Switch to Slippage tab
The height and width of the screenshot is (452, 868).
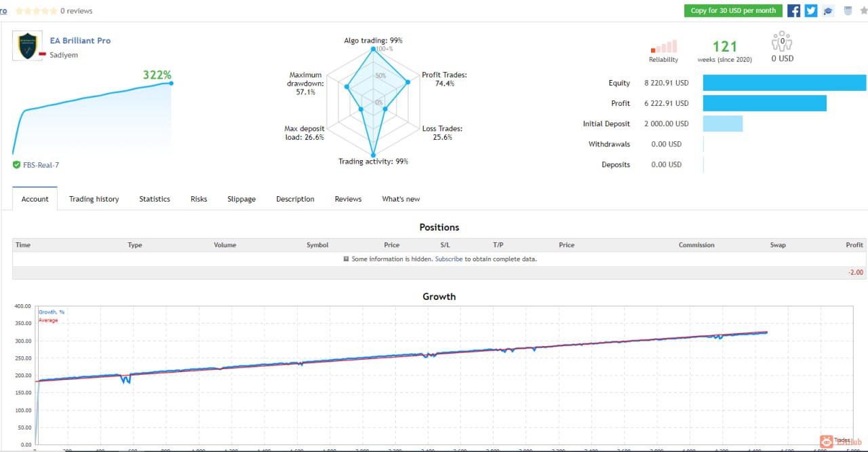[241, 199]
